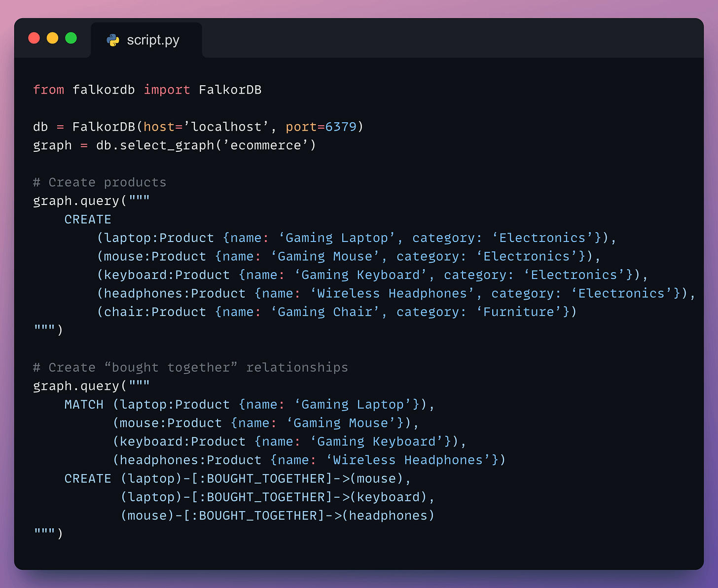Click the 'Wireless Headphones' line with Electronics category

(x=396, y=293)
